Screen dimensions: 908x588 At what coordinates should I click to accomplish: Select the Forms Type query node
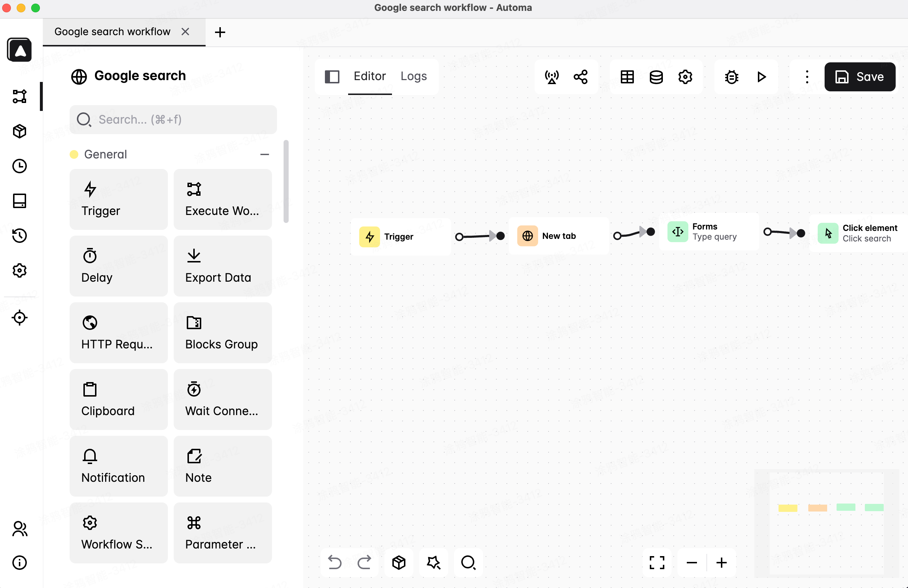(x=709, y=231)
